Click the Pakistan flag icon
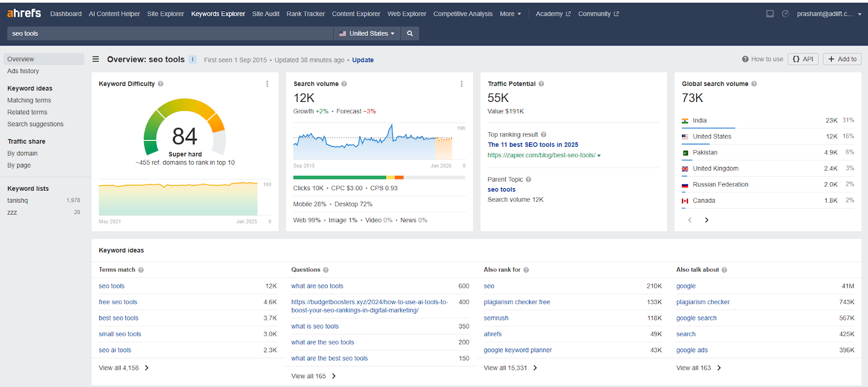868x387 pixels. coord(685,153)
